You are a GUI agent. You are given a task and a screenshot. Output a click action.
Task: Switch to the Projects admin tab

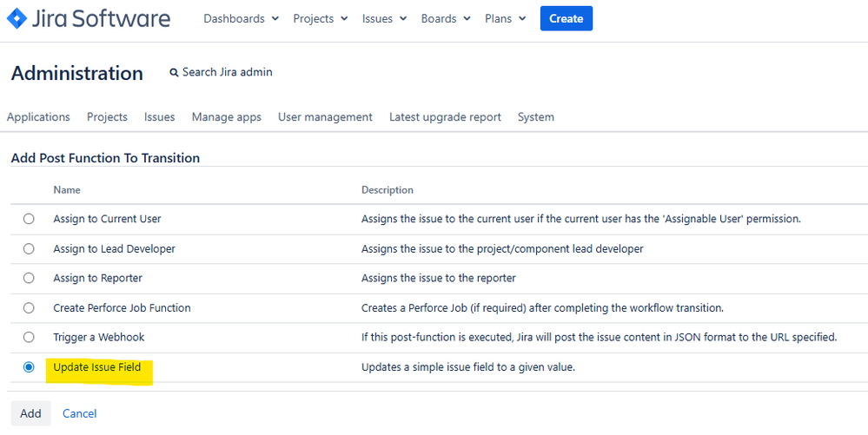coord(107,116)
